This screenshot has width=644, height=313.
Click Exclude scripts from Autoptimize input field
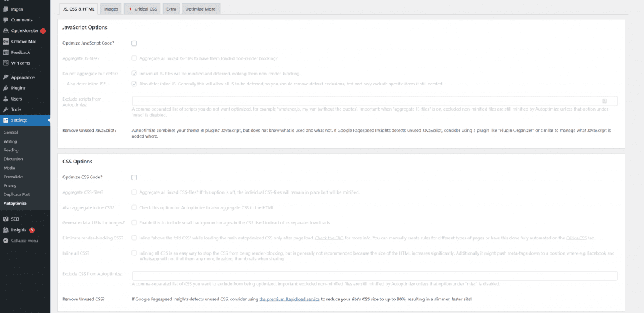tap(375, 101)
